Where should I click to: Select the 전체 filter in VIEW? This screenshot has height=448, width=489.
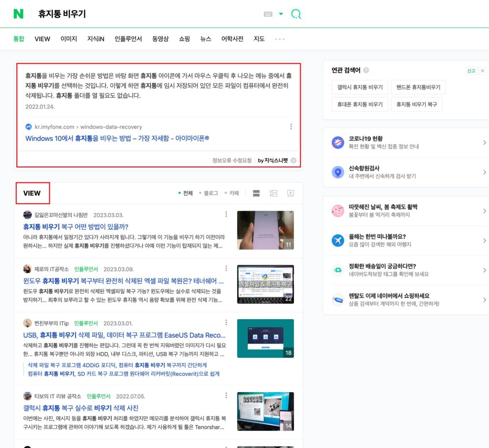[x=186, y=193]
